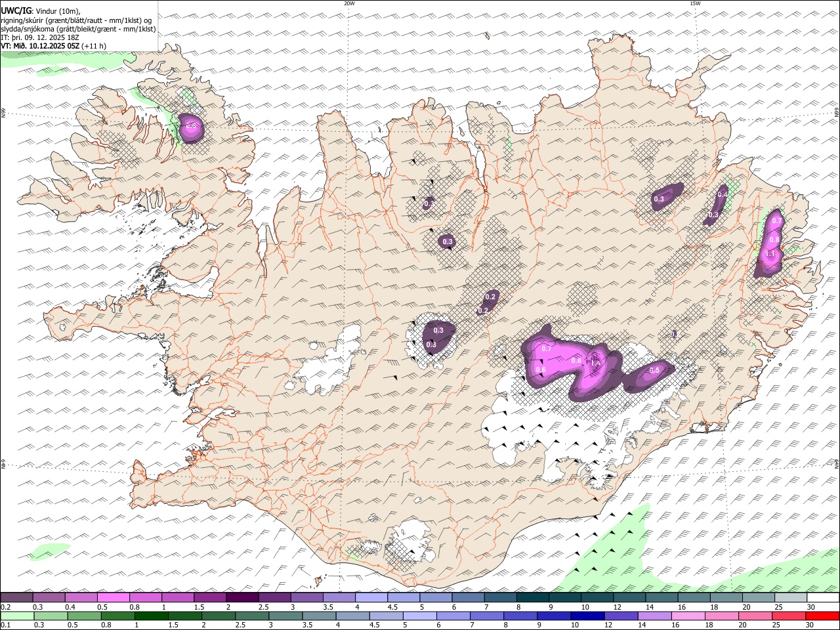
Task: Click the '25' label on the upper legend scale
Action: [778, 606]
